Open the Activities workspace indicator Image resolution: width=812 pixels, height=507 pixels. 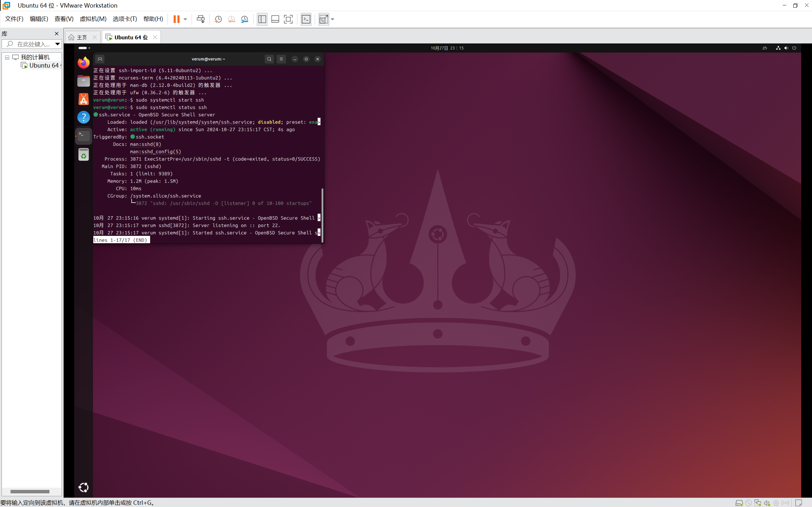(84, 48)
